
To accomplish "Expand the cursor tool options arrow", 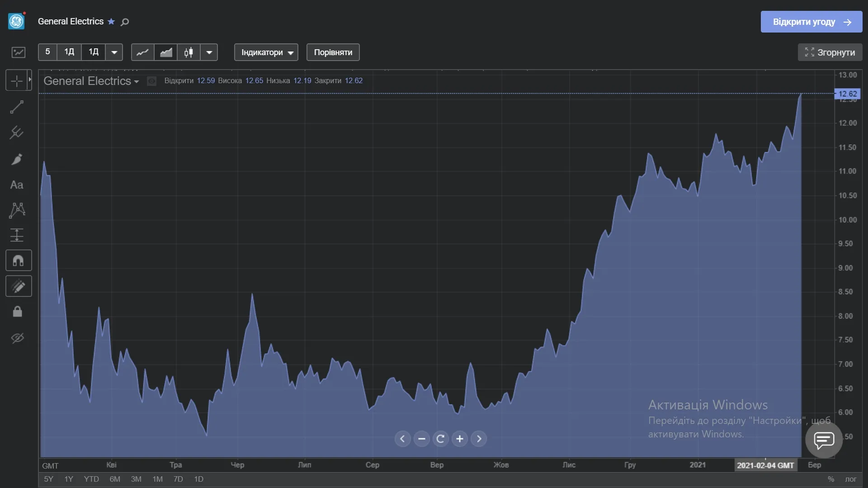I will pos(30,80).
